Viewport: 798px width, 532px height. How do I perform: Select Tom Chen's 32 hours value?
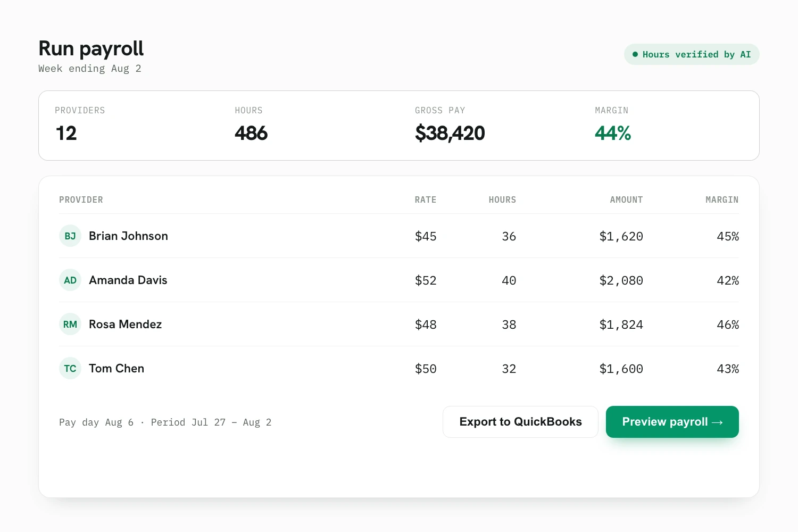pos(509,369)
